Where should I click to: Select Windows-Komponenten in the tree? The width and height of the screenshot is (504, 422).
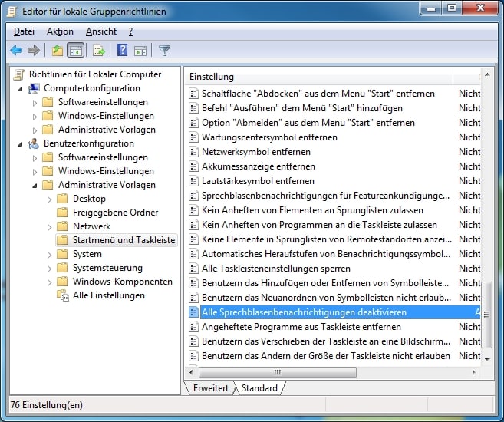(123, 282)
